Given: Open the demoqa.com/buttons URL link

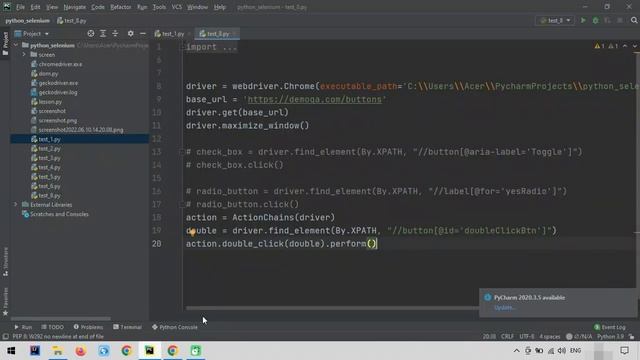Looking at the screenshot, I should pyautogui.click(x=315, y=100).
